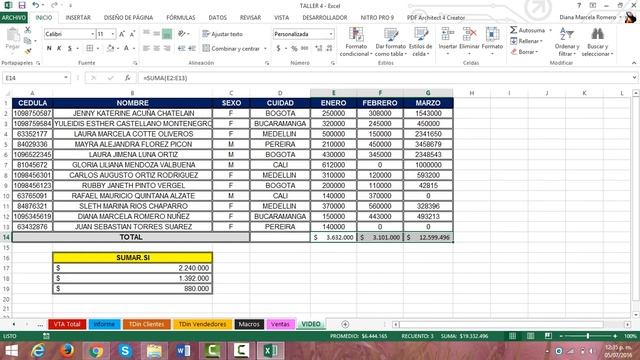Toggle Subrayado (S) underline formatting
640x360 pixels.
[x=70, y=48]
